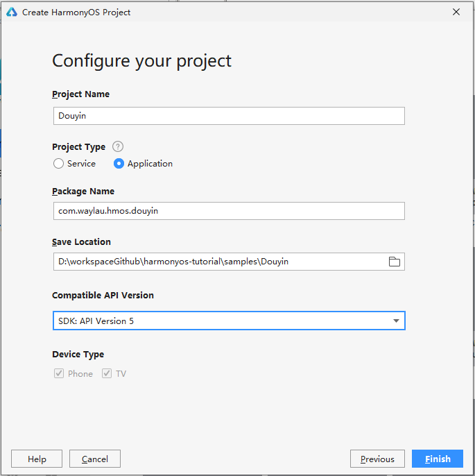Screen dimensions: 475x476
Task: Click the 'Save Location' label
Action: point(81,242)
